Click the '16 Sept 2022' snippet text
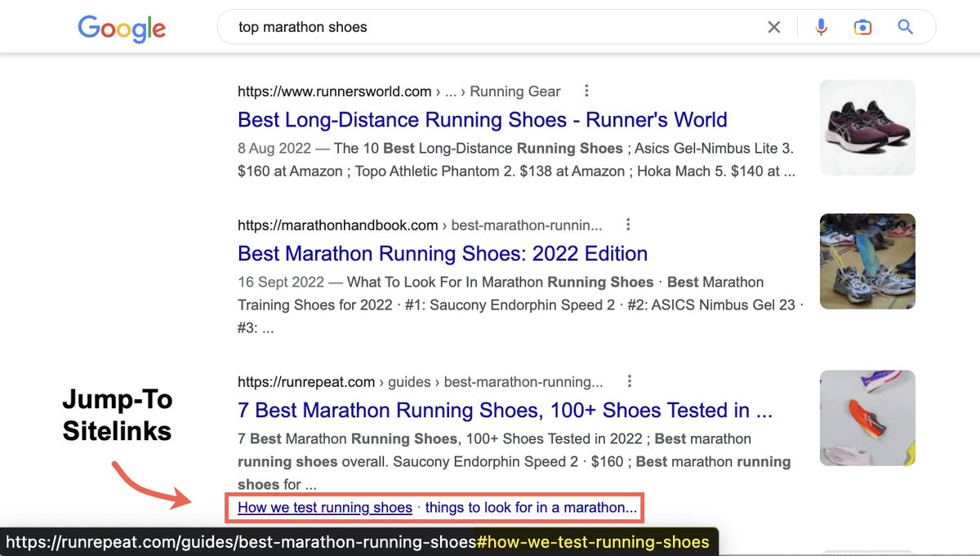The image size is (980, 556). point(280,282)
